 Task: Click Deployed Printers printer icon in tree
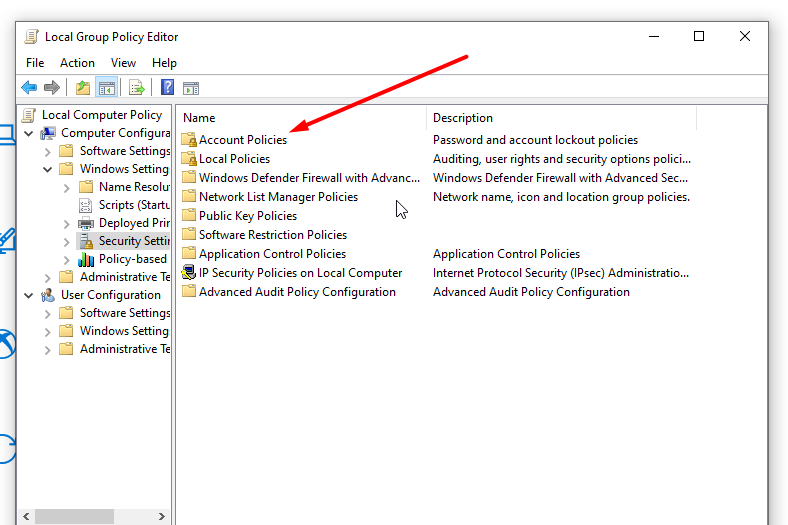[x=86, y=223]
